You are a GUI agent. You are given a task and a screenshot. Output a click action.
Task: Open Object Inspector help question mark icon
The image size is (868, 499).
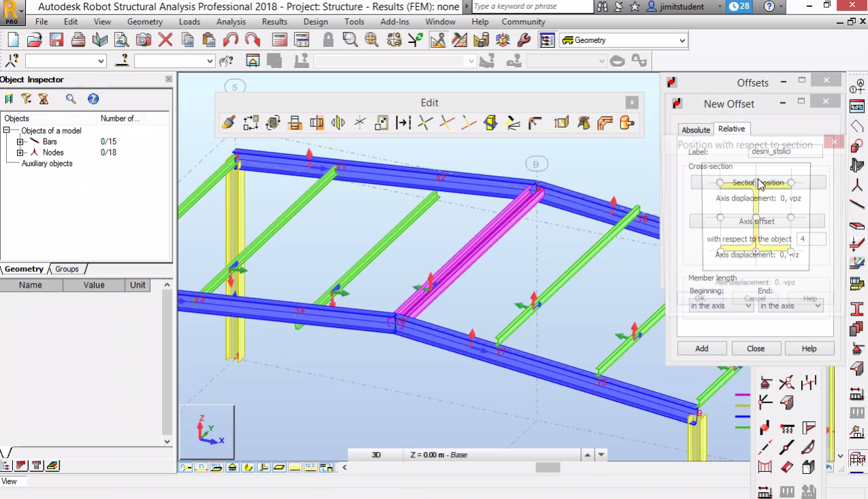point(93,99)
